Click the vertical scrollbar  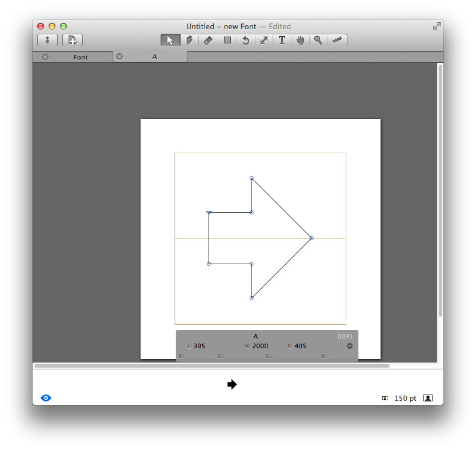coord(441,190)
